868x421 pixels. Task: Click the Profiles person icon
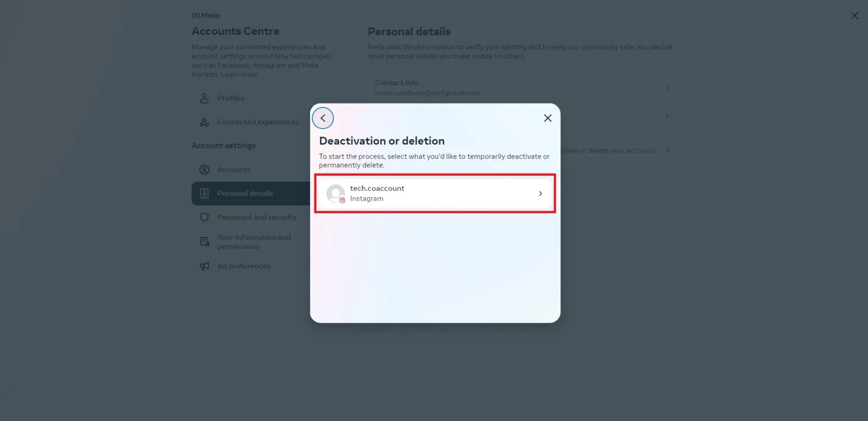click(204, 98)
